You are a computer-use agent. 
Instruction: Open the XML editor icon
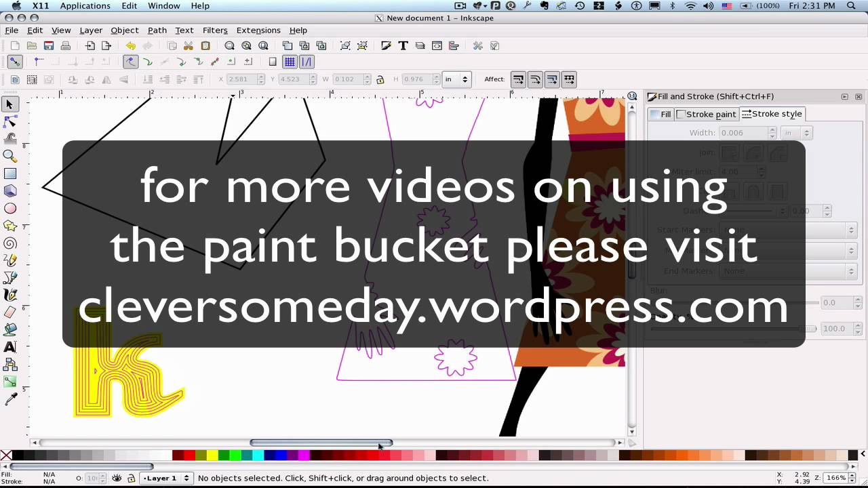pos(437,45)
